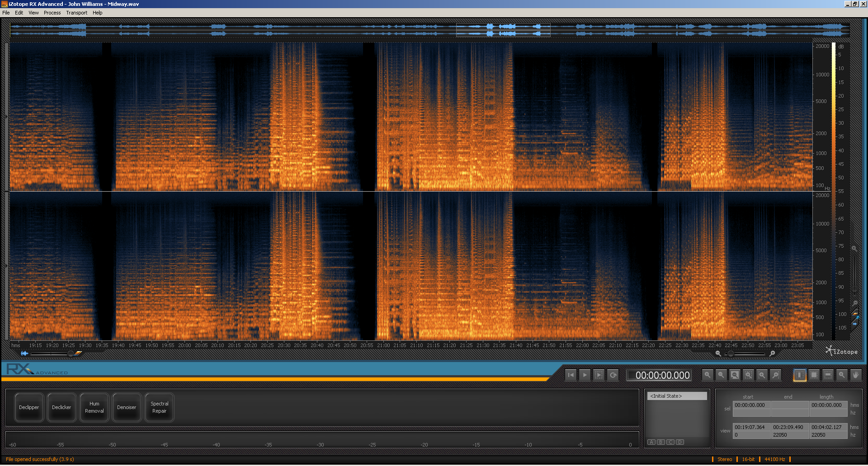Screen dimensions: 868x466
Task: Click the horizontal zoom out magnifier below timeline
Action: pyautogui.click(x=718, y=353)
